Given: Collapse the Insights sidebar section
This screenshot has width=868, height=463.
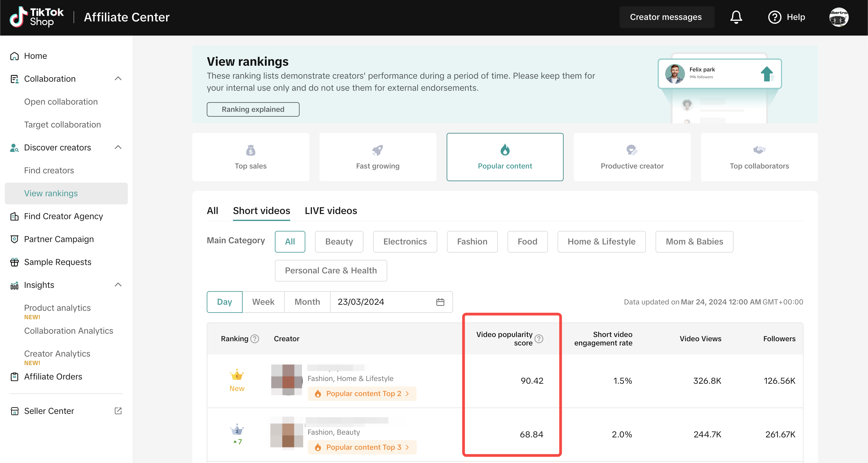Looking at the screenshot, I should point(118,285).
